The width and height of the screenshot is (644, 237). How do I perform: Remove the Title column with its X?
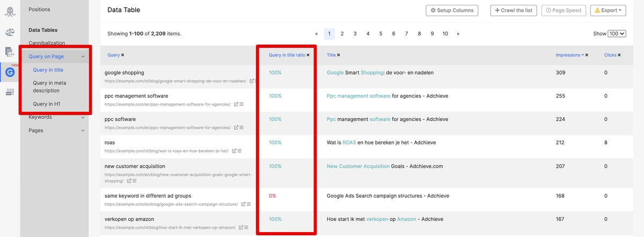[338, 55]
